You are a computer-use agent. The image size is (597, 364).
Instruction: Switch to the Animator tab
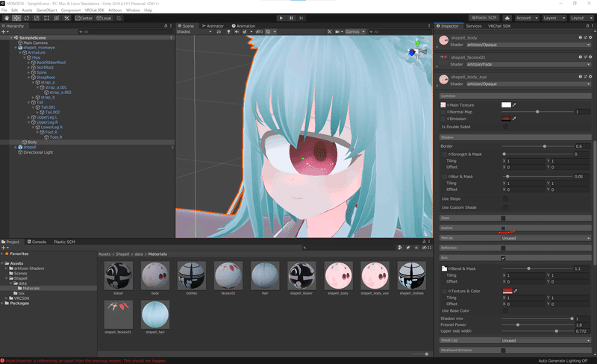(x=213, y=26)
